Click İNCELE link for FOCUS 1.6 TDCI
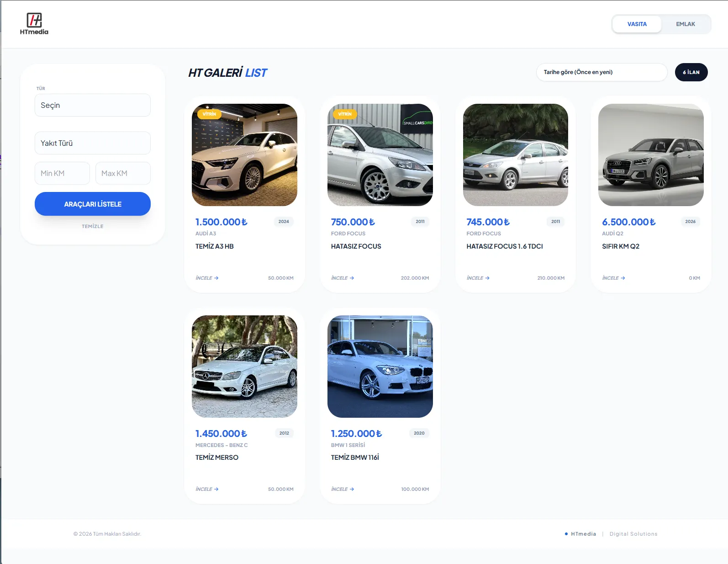 [478, 278]
